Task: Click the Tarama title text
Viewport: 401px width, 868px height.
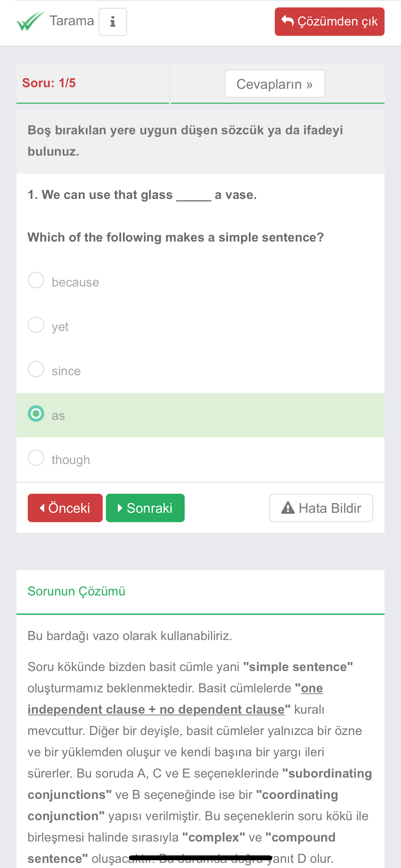Action: (x=71, y=21)
